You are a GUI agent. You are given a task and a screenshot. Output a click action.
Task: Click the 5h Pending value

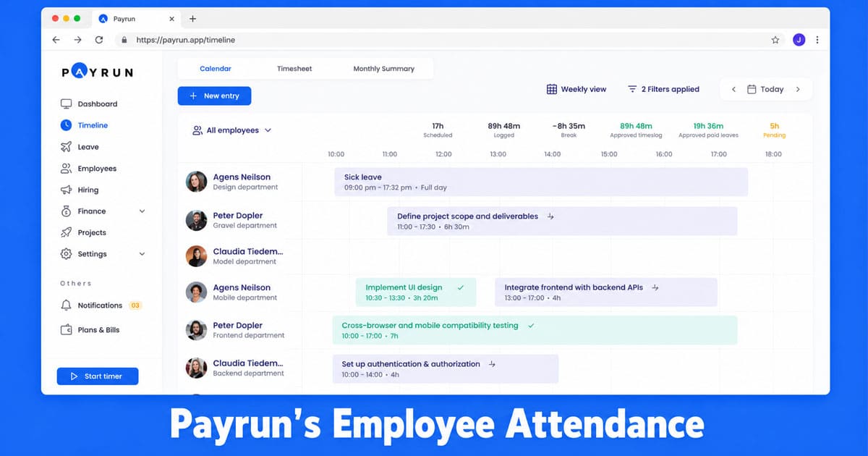774,126
